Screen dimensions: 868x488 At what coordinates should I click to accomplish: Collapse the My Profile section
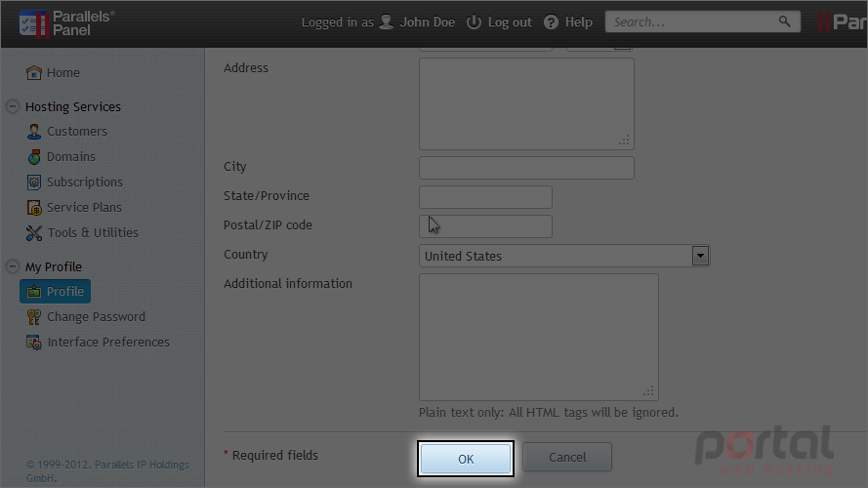click(13, 266)
